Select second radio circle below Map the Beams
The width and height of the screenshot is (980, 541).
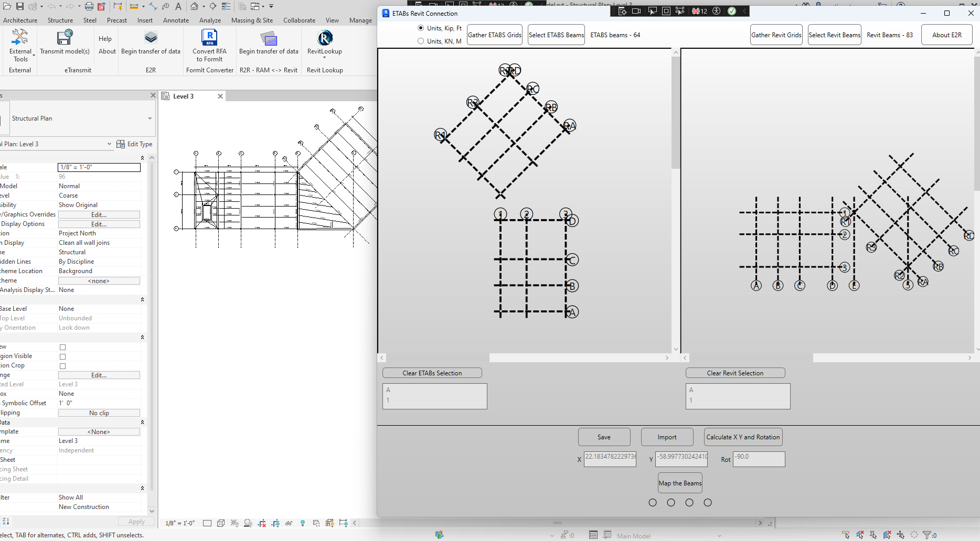(671, 502)
